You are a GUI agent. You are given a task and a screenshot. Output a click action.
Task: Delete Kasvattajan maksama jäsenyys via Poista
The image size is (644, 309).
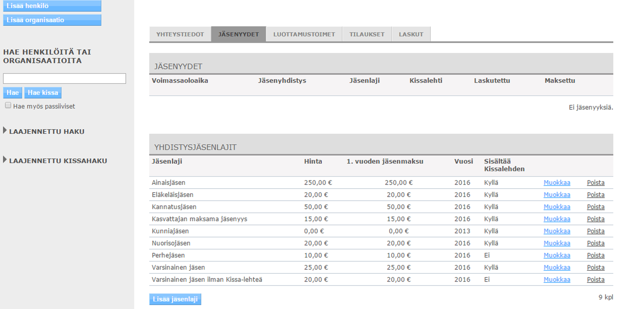(x=596, y=219)
